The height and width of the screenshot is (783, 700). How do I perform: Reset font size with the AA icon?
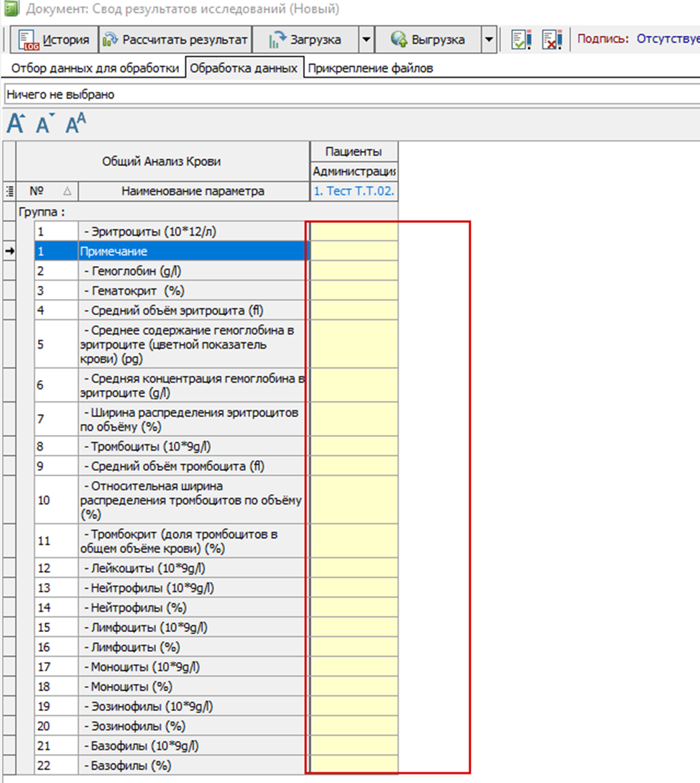(76, 123)
